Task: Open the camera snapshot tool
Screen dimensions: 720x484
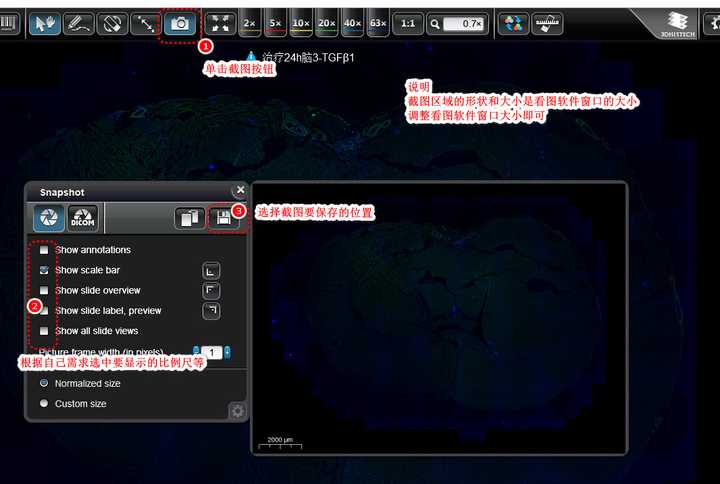Action: pyautogui.click(x=180, y=23)
